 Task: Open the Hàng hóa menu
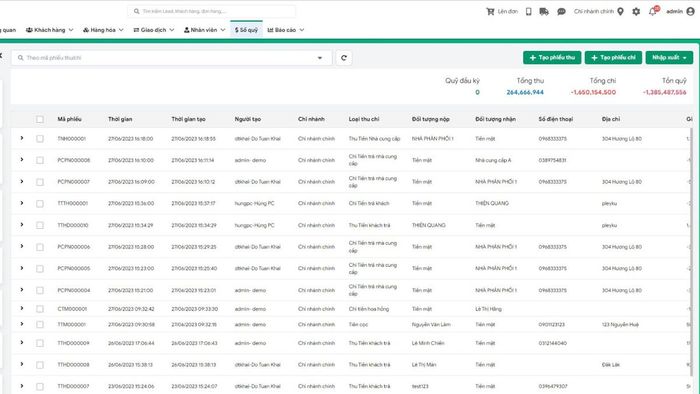click(x=103, y=30)
